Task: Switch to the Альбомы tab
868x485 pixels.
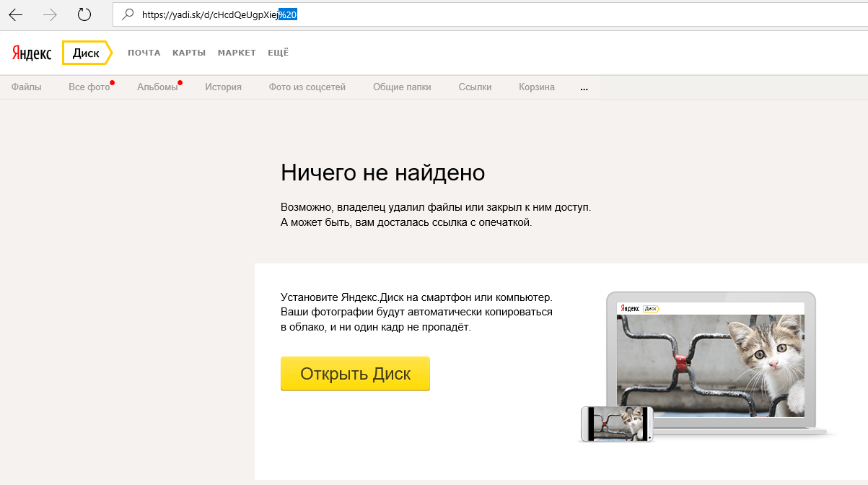Action: (157, 87)
